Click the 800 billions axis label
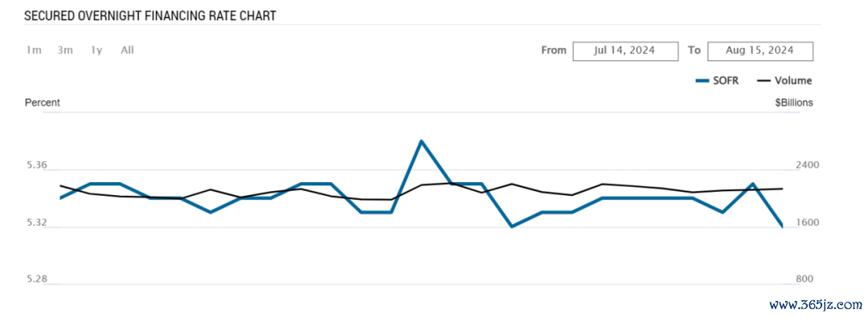Screen dimensions: 868x317 tap(803, 279)
